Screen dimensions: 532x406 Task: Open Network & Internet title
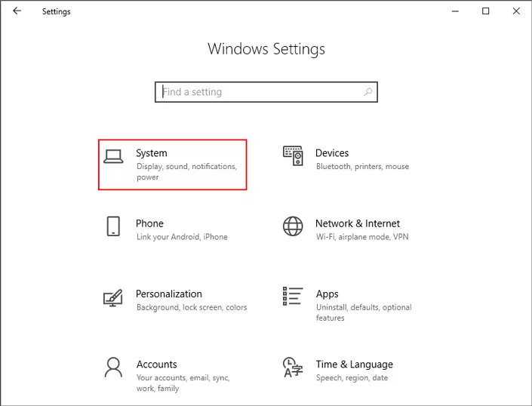(x=358, y=223)
